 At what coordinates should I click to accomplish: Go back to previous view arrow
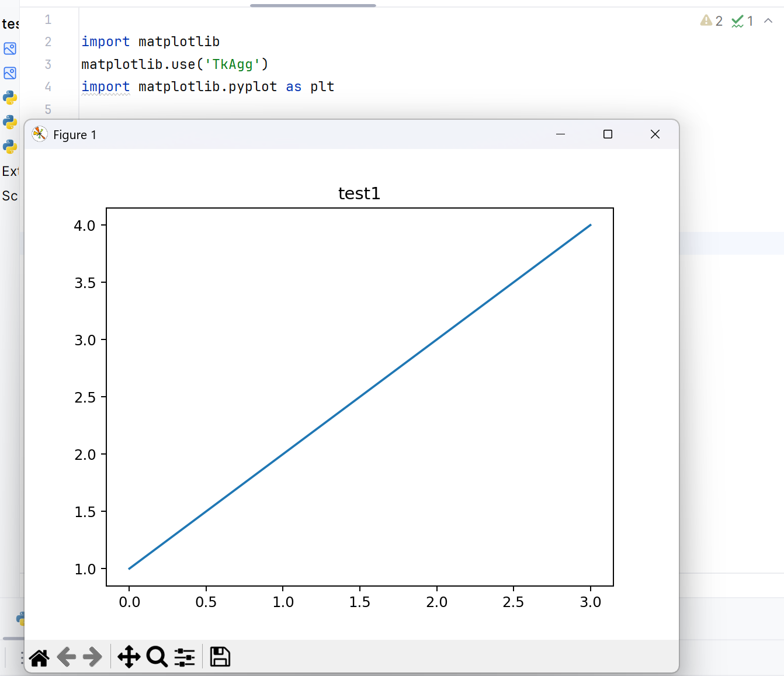coord(67,657)
